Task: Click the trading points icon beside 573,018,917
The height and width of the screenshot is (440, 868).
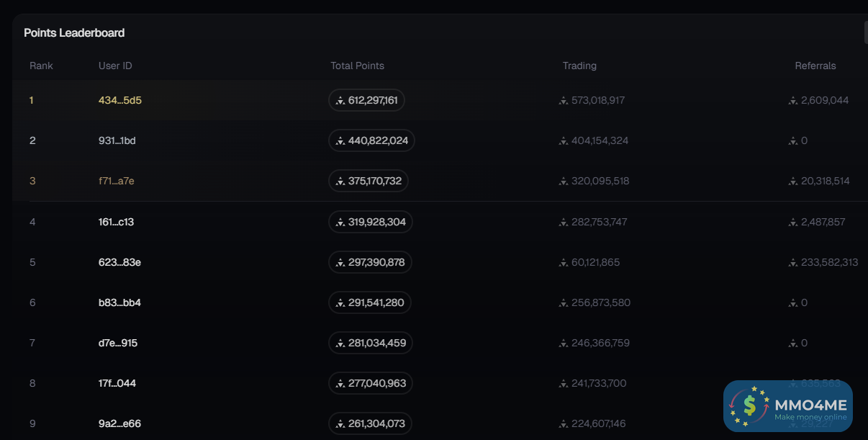Action: (x=564, y=101)
